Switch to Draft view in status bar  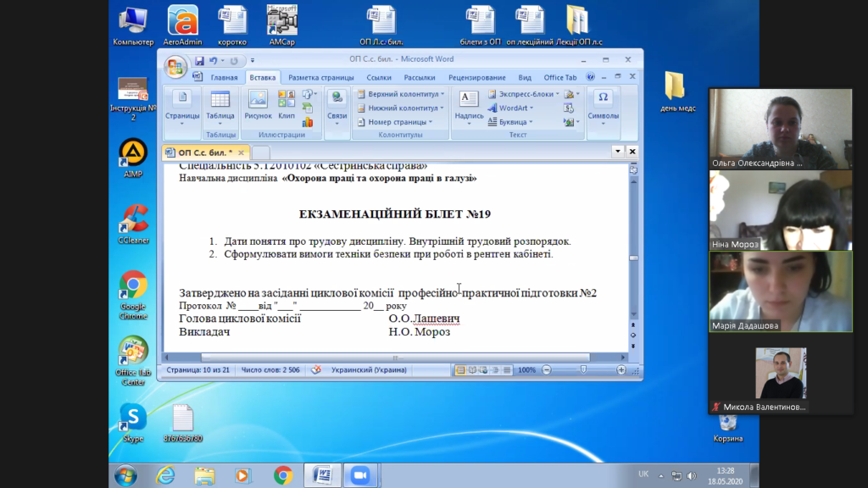(506, 370)
